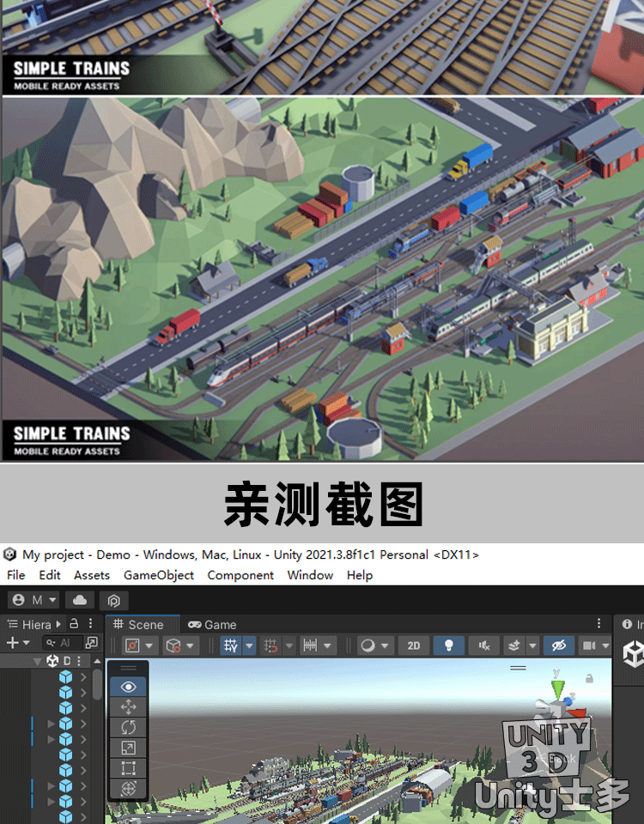Select the Rotate tool in the scene overlay
644x824 pixels.
pyautogui.click(x=129, y=728)
